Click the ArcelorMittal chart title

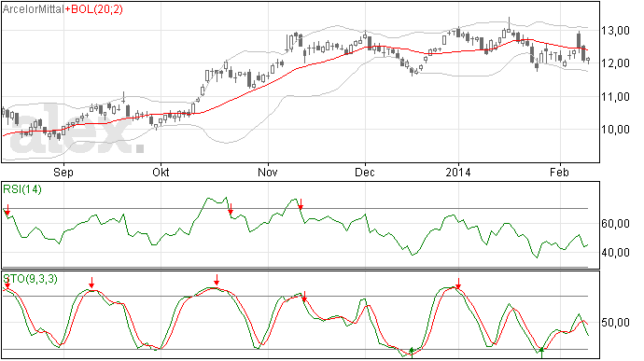[34, 9]
